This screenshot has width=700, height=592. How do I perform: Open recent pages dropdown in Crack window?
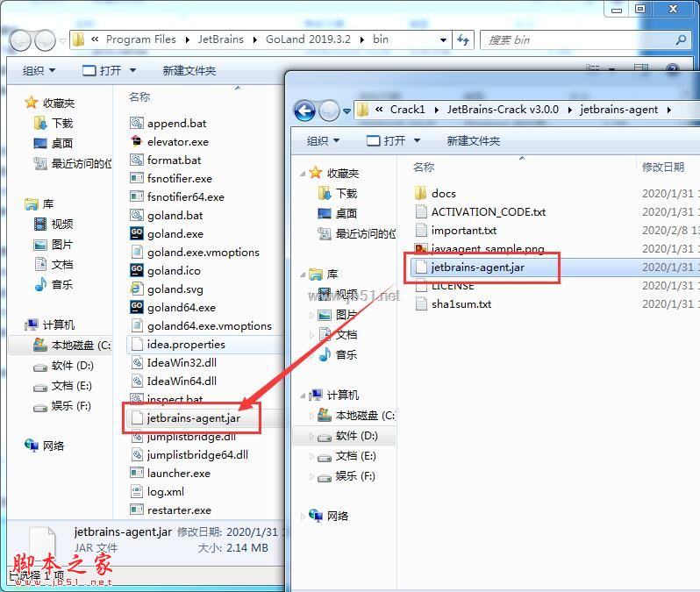point(346,111)
